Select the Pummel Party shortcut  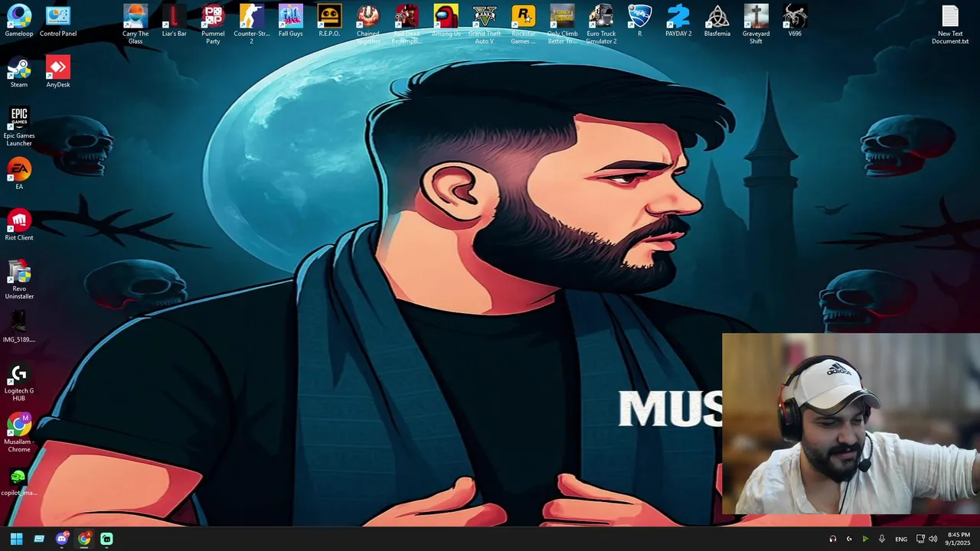click(x=213, y=24)
